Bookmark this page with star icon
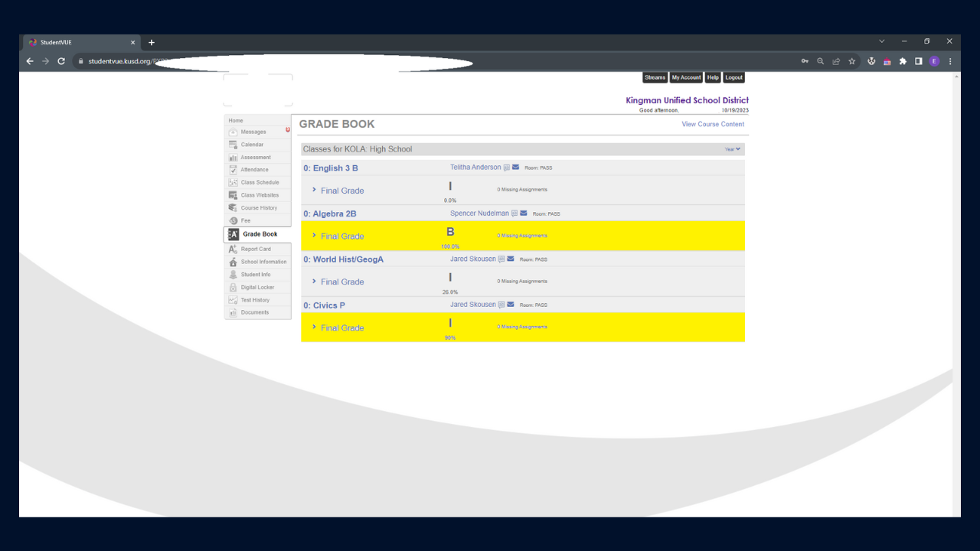Screen dimensions: 980x551 pos(851,62)
